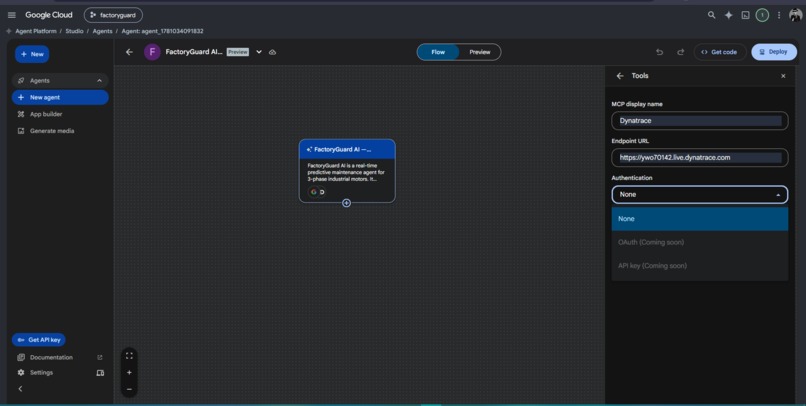Click the cloud save status icon
This screenshot has height=406, width=806.
272,52
